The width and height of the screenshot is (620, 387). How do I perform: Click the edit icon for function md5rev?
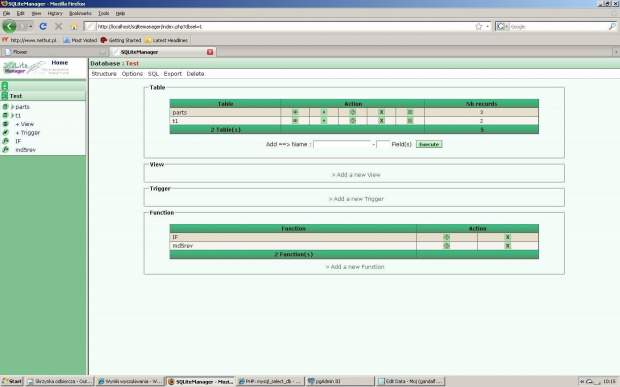pyautogui.click(x=446, y=246)
